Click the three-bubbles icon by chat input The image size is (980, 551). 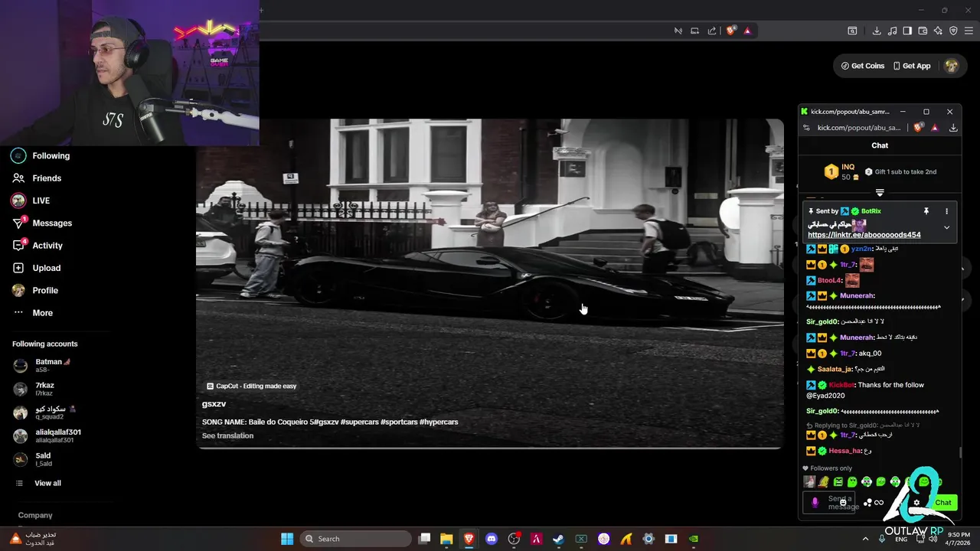867,503
